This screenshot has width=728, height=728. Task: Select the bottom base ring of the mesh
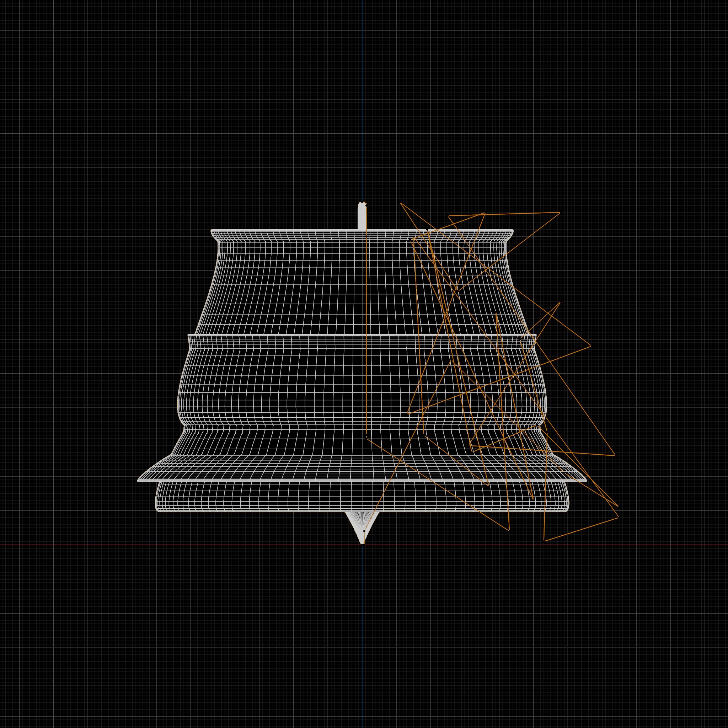362,496
